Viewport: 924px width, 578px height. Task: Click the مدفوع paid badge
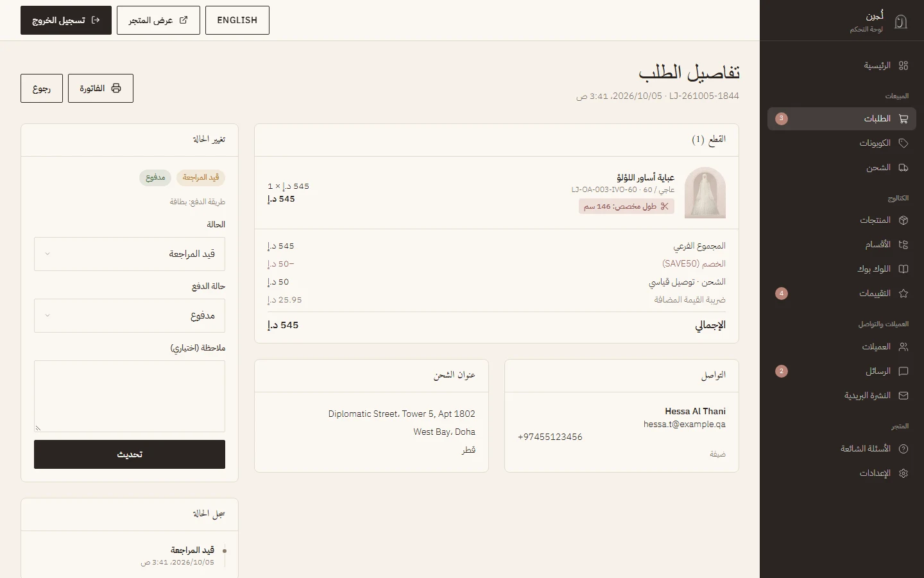pos(155,177)
